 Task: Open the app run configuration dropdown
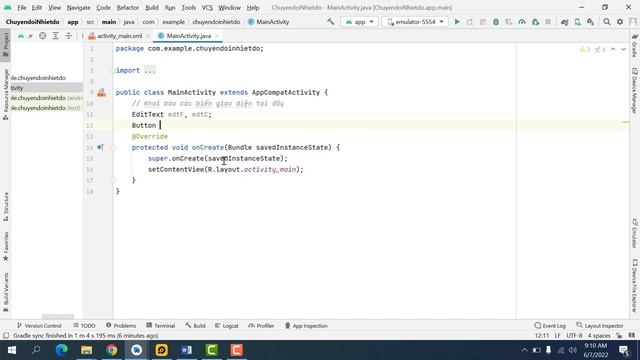click(360, 22)
